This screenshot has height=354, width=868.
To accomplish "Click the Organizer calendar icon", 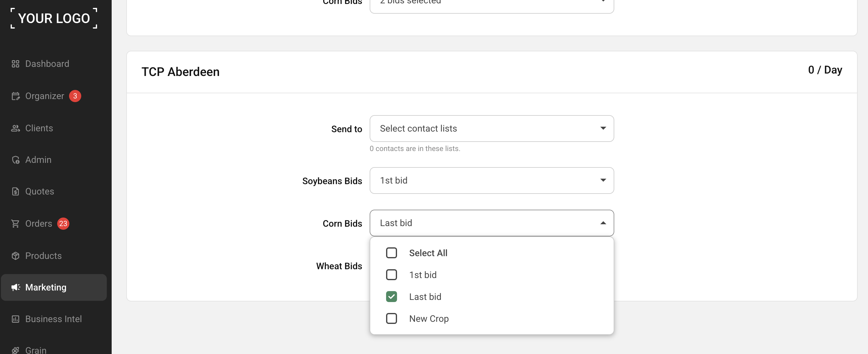I will click(16, 96).
